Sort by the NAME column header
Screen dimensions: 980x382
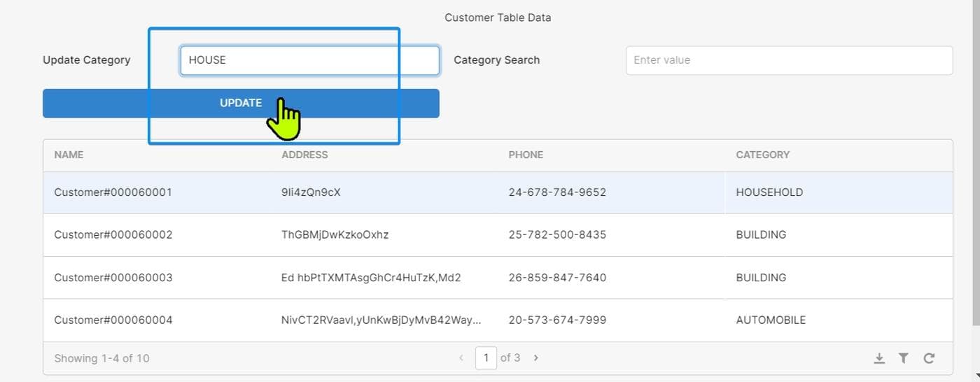pyautogui.click(x=69, y=155)
